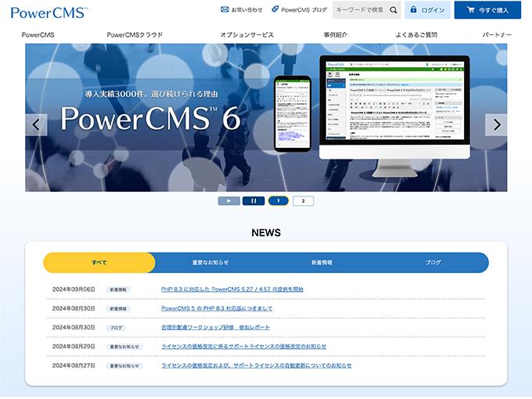Click 新着情報 tag on 2024年09月06日 row
This screenshot has height=399, width=532.
click(118, 289)
